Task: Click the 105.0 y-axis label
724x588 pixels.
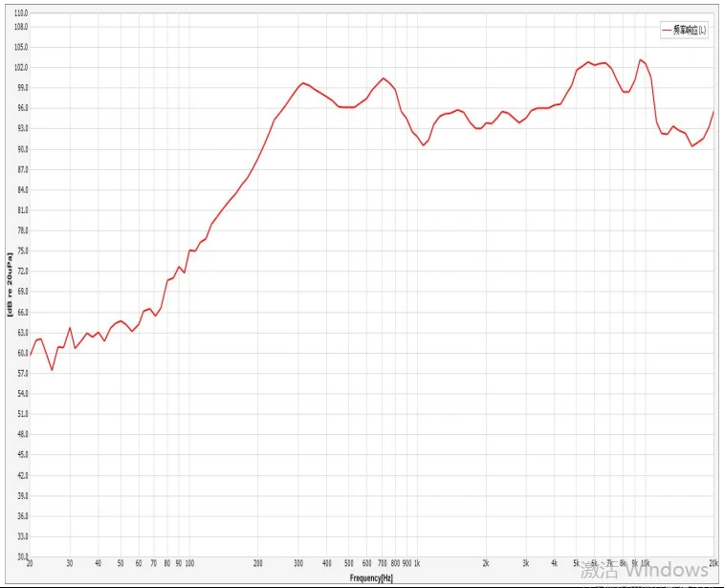Action: [22, 47]
